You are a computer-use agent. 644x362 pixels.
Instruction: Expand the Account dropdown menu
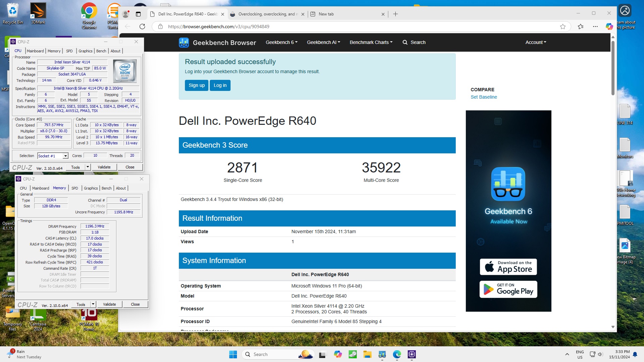coord(536,42)
